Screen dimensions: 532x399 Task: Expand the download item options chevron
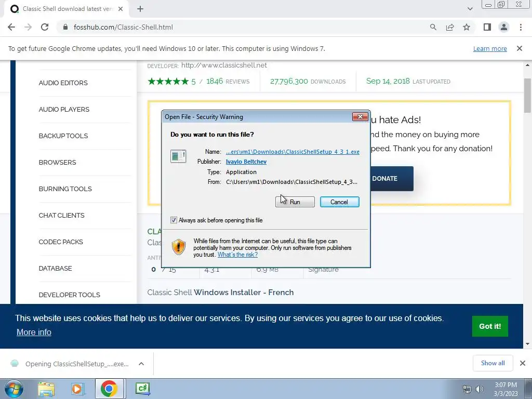pyautogui.click(x=141, y=364)
